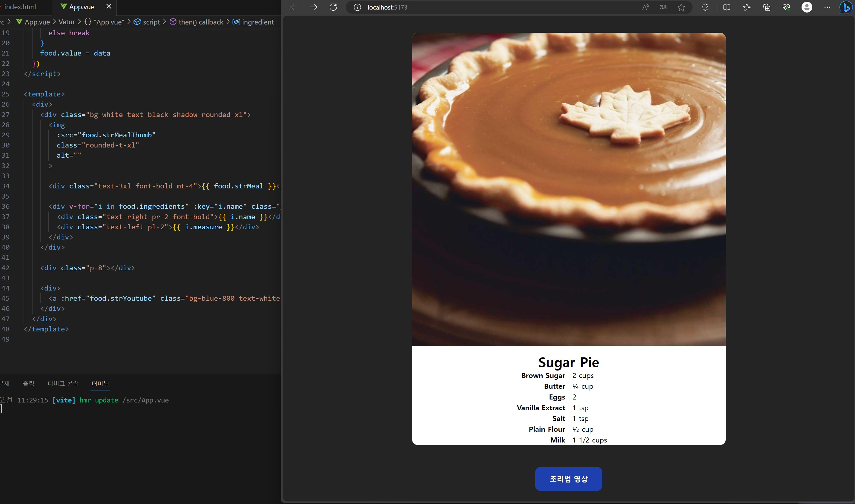This screenshot has width=855, height=504.
Task: Switch to the index.html editor tab
Action: [20, 7]
